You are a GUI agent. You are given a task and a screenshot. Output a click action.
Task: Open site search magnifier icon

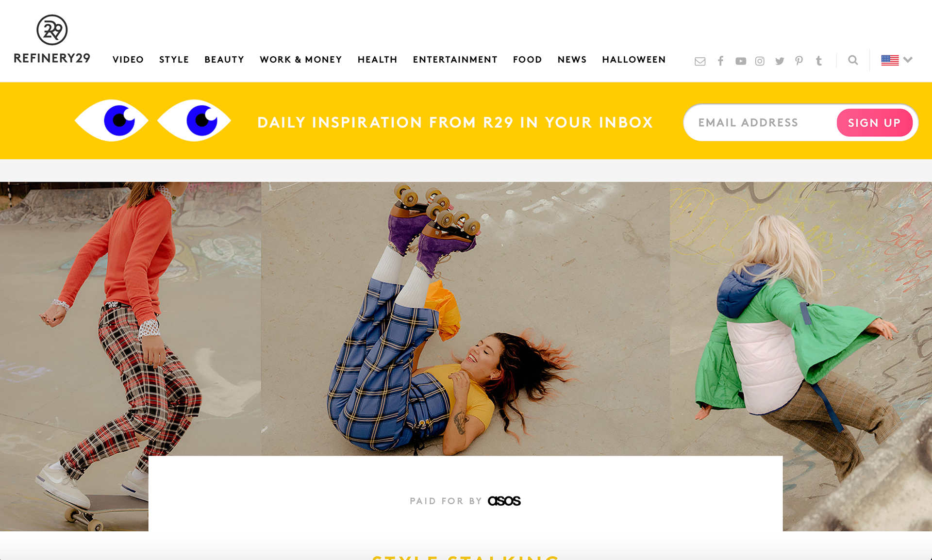coord(853,60)
